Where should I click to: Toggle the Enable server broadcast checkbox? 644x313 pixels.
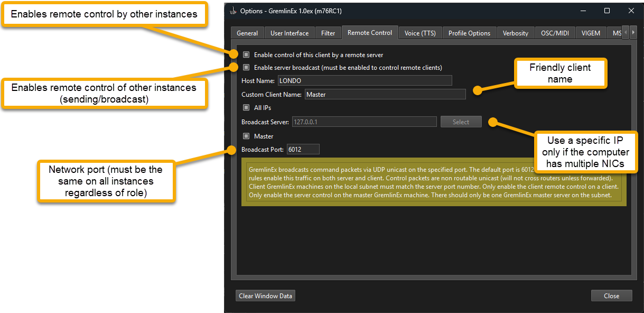[246, 68]
